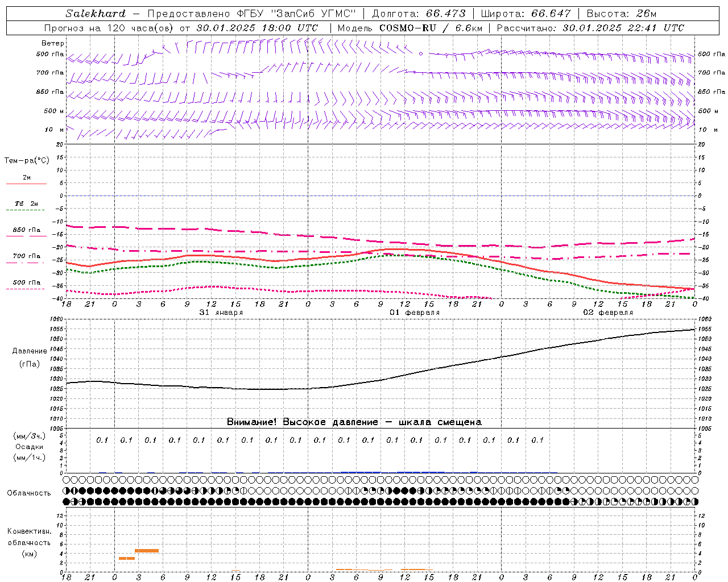Screen dimensions: 728x582
Task: Click the 'Рассчитано: 30.01.2025 22:41 UTC' timestamp
Action: coord(590,28)
